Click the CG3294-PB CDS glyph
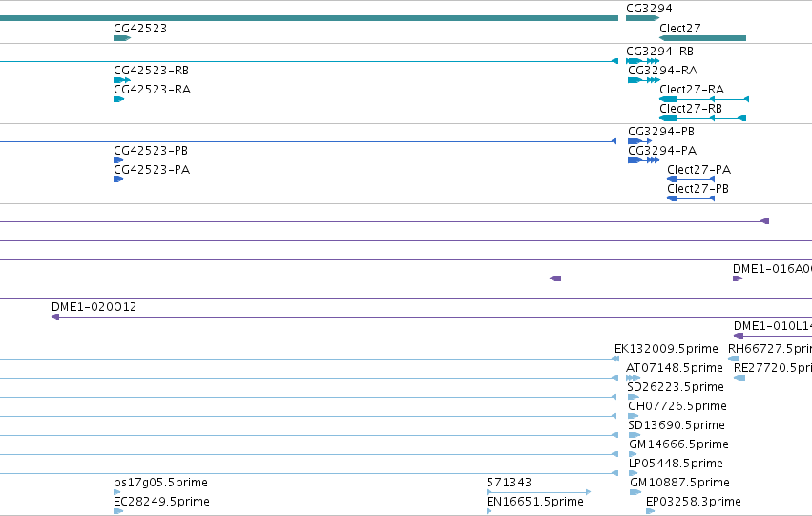 [x=639, y=141]
